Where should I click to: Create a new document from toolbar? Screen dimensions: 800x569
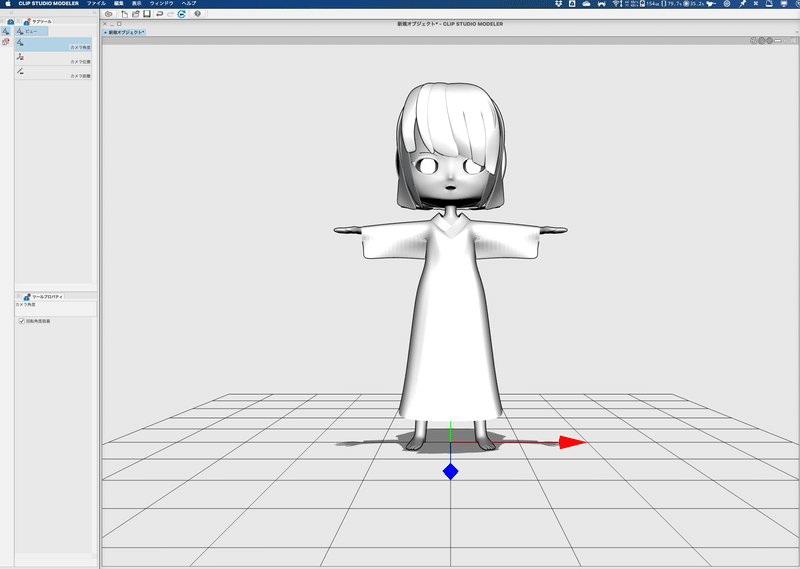point(124,14)
